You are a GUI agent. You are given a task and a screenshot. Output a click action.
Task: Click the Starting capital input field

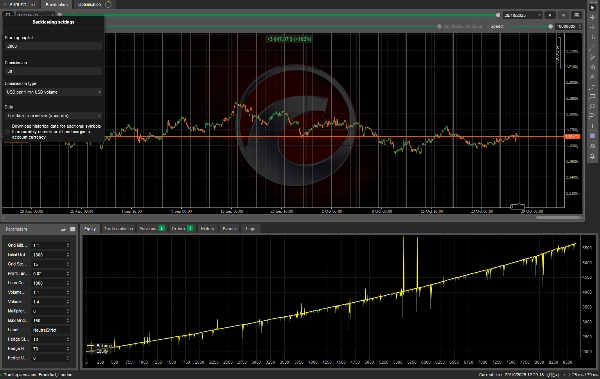coord(54,46)
